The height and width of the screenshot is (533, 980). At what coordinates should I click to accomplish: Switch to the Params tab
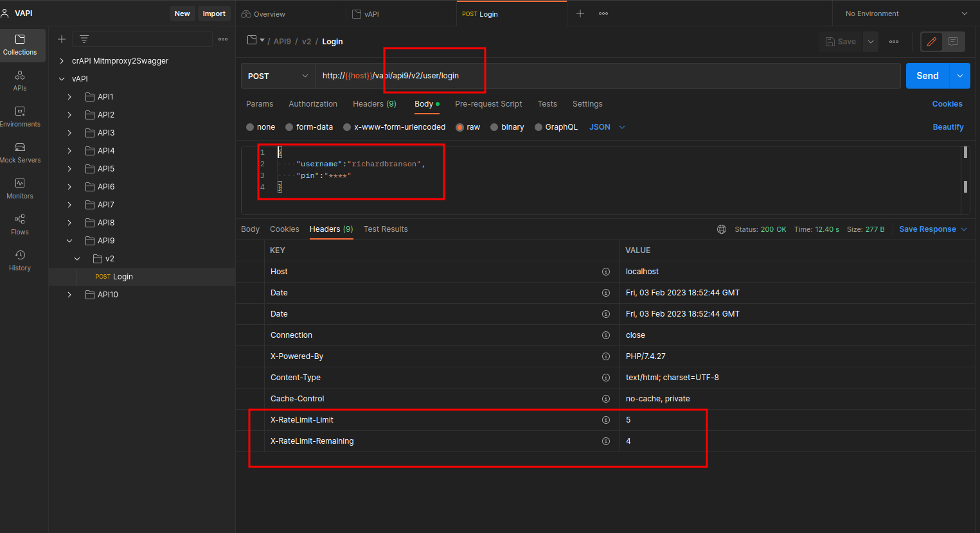pos(260,104)
